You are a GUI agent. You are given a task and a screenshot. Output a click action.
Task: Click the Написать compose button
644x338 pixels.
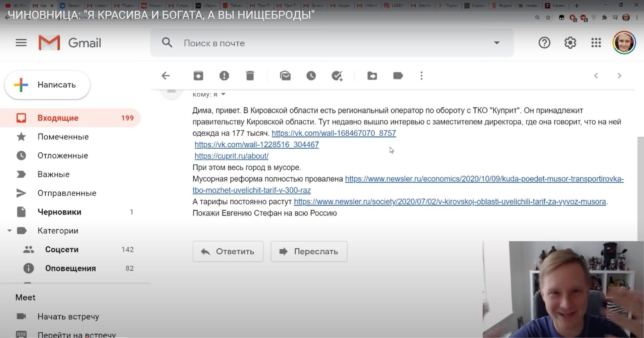47,85
